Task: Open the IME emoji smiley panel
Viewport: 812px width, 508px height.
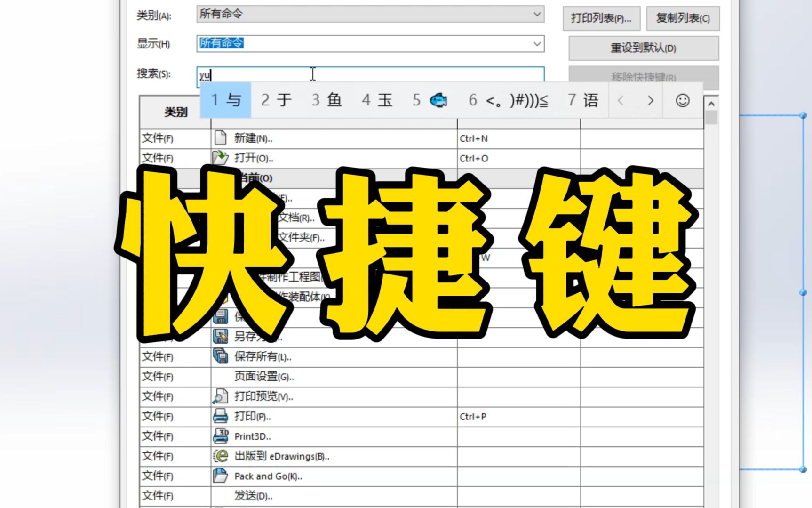Action: coord(683,100)
